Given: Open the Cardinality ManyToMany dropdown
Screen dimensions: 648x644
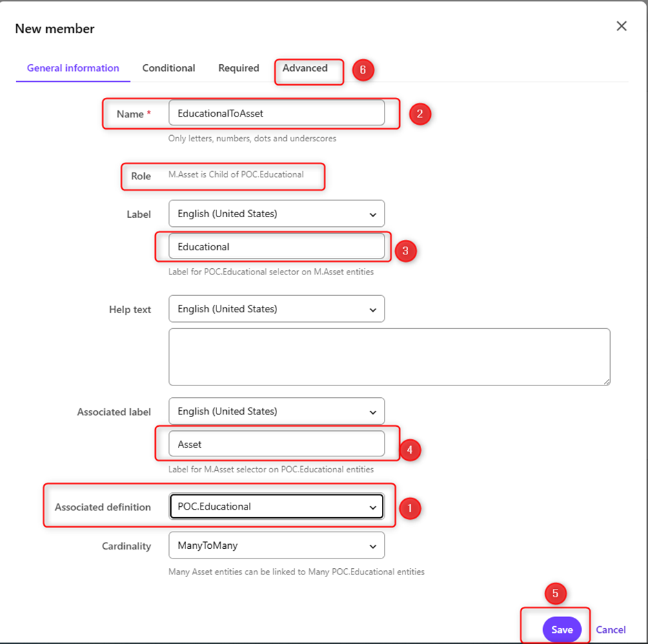Looking at the screenshot, I should (276, 545).
